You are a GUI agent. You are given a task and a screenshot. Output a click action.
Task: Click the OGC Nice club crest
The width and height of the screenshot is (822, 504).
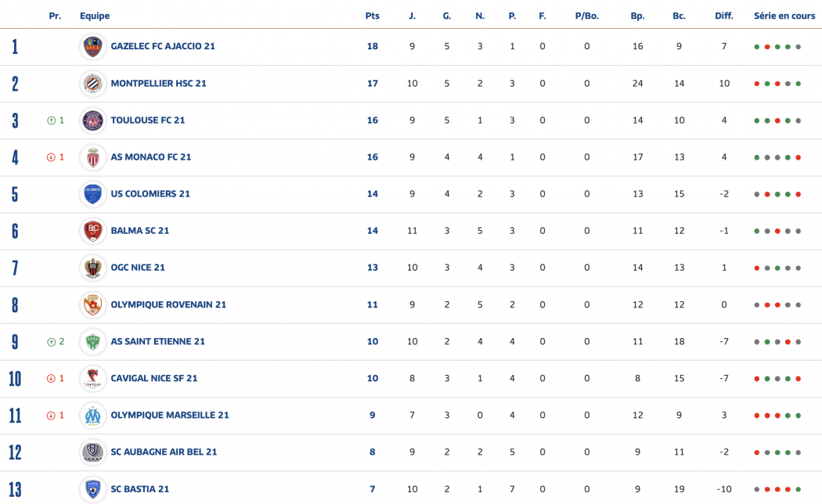tap(93, 268)
